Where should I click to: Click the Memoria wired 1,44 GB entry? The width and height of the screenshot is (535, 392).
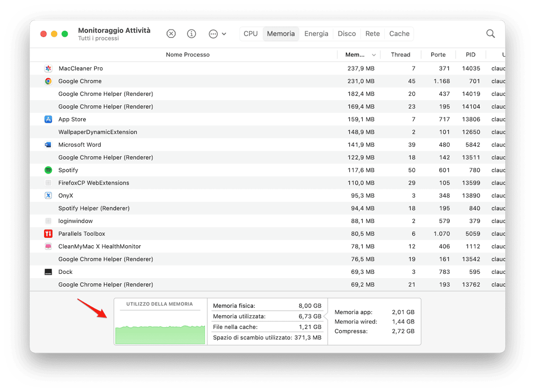tap(374, 322)
